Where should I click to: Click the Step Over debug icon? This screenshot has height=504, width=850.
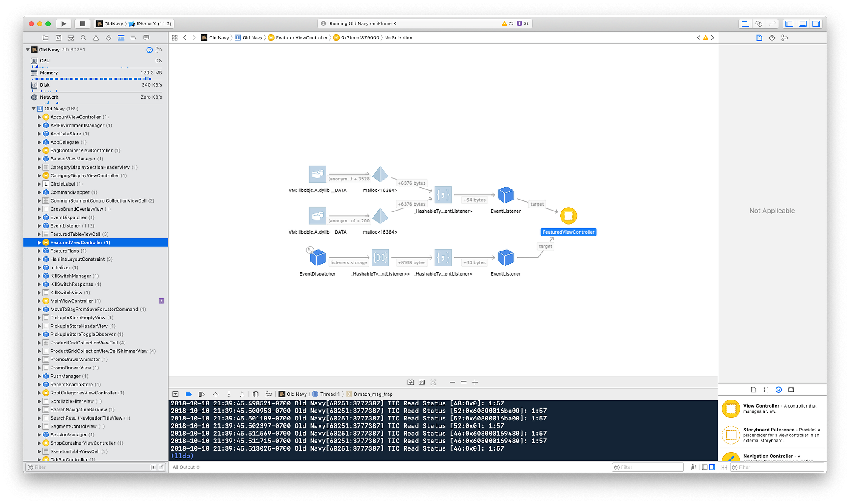click(x=215, y=394)
